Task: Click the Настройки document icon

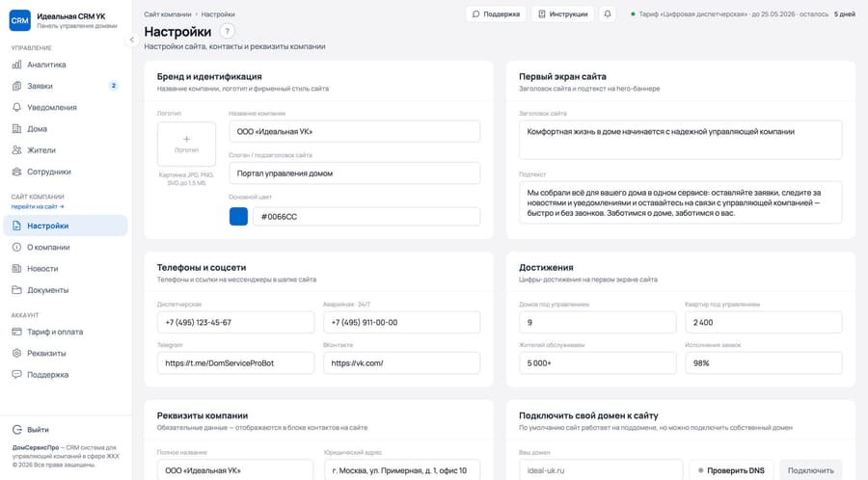Action: click(16, 226)
